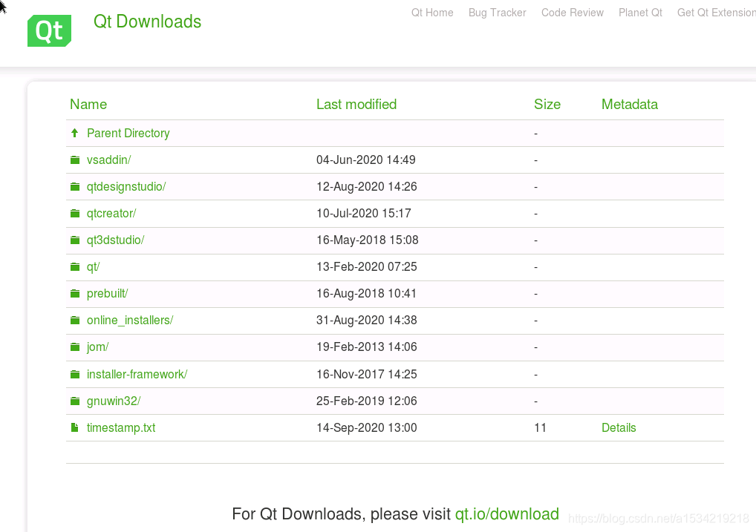Open the qtcreator/ folder link

[111, 214]
